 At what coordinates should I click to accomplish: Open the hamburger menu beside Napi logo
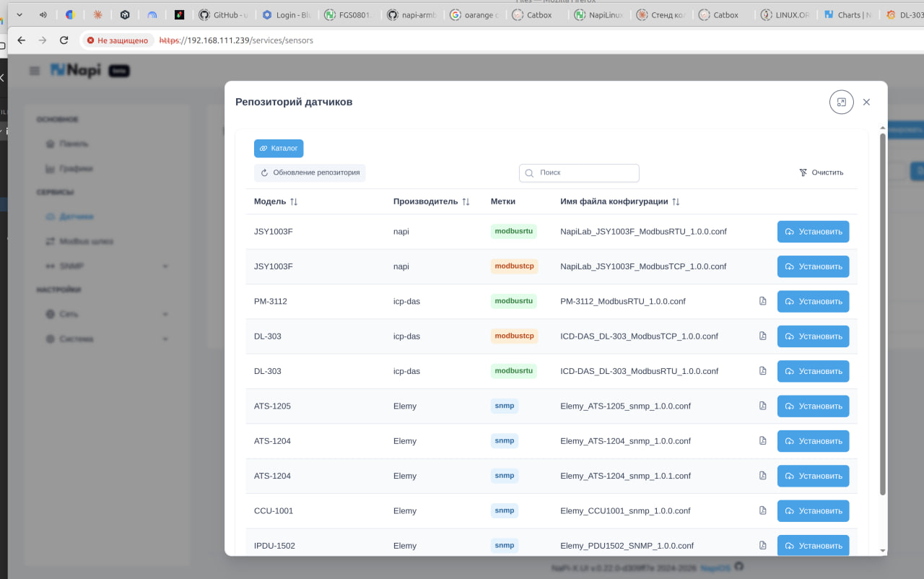(x=35, y=71)
